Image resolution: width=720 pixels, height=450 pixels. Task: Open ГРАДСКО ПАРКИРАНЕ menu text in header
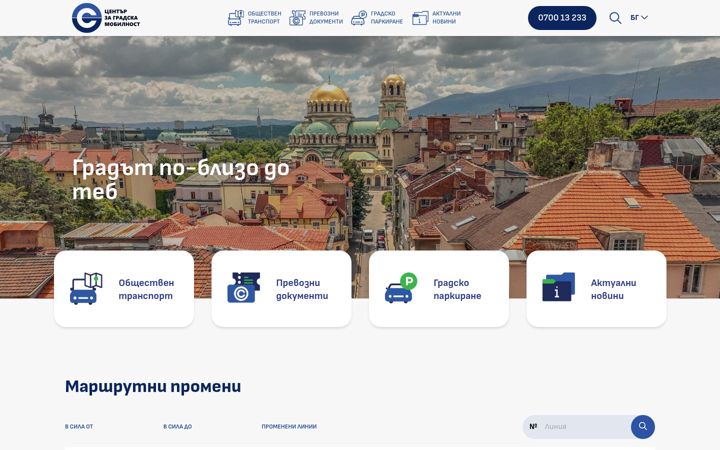(x=387, y=17)
